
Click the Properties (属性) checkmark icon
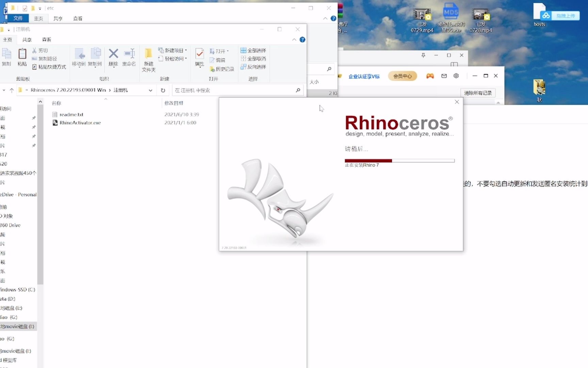click(x=199, y=57)
